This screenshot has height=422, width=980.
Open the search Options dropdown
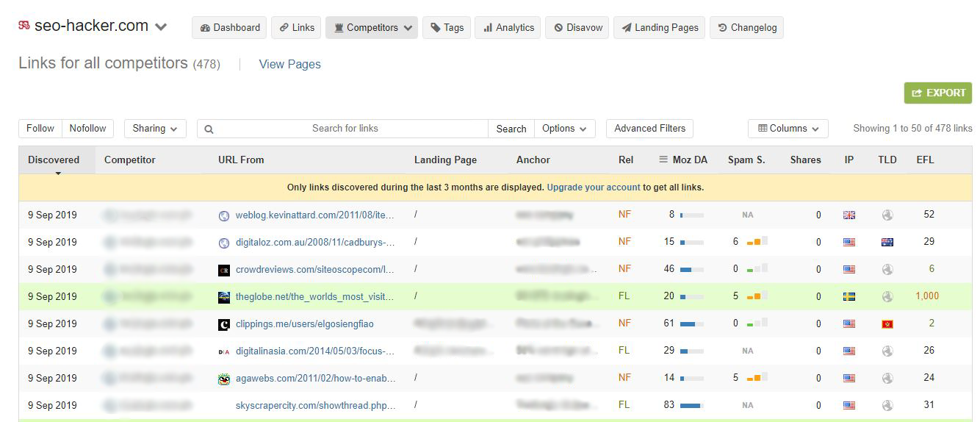point(564,129)
